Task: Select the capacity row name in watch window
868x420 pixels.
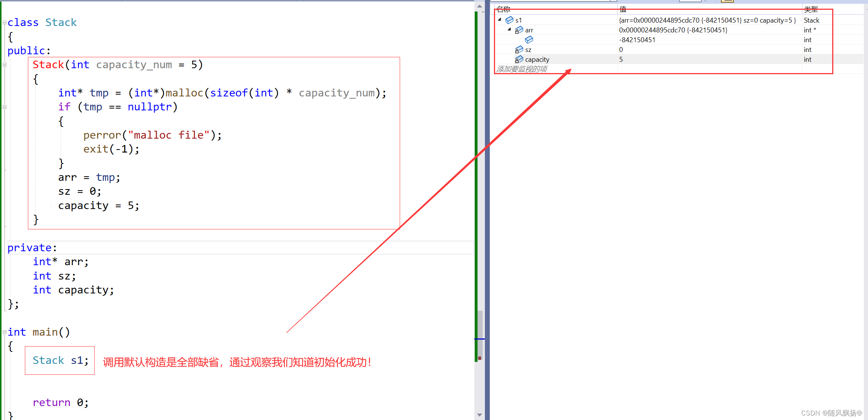Action: (537, 60)
